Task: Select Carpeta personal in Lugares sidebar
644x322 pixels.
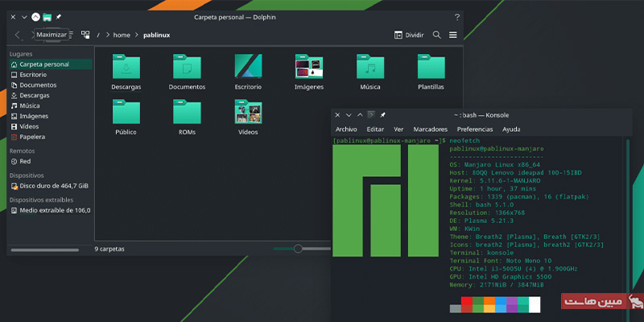Action: pos(44,64)
